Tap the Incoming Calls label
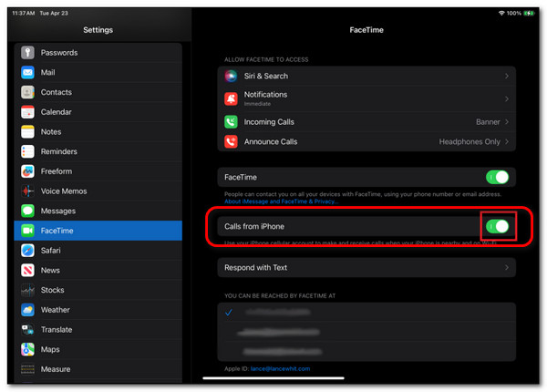The height and width of the screenshot is (392, 547). [269, 122]
